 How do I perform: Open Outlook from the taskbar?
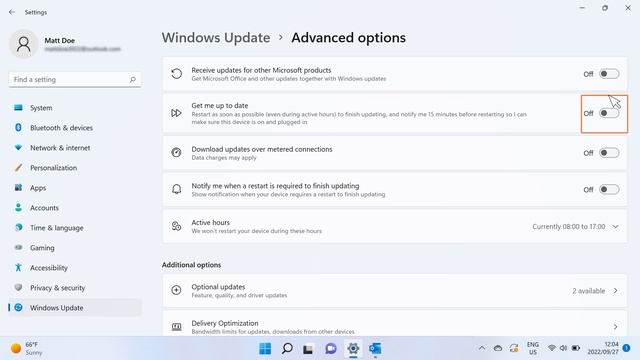pyautogui.click(x=375, y=349)
